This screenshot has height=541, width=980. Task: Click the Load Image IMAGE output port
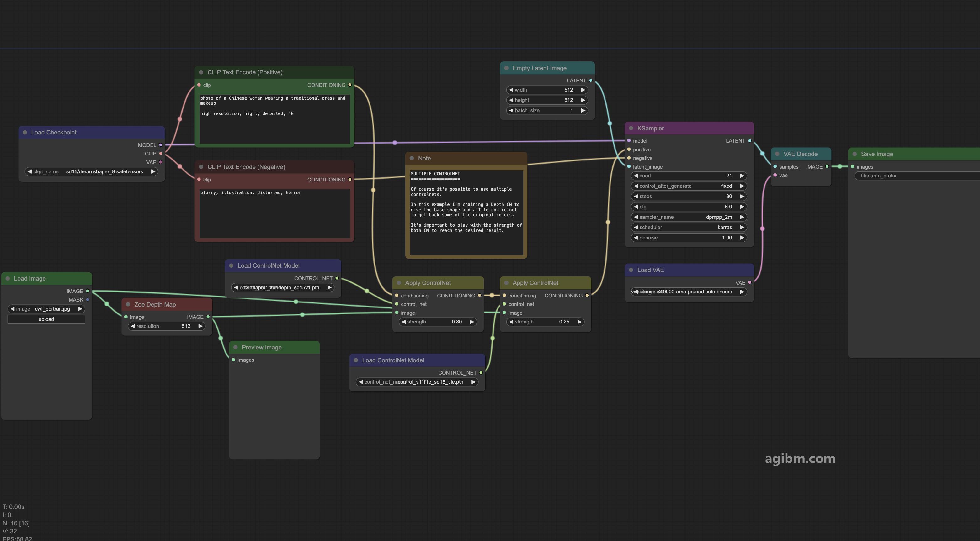[88, 291]
